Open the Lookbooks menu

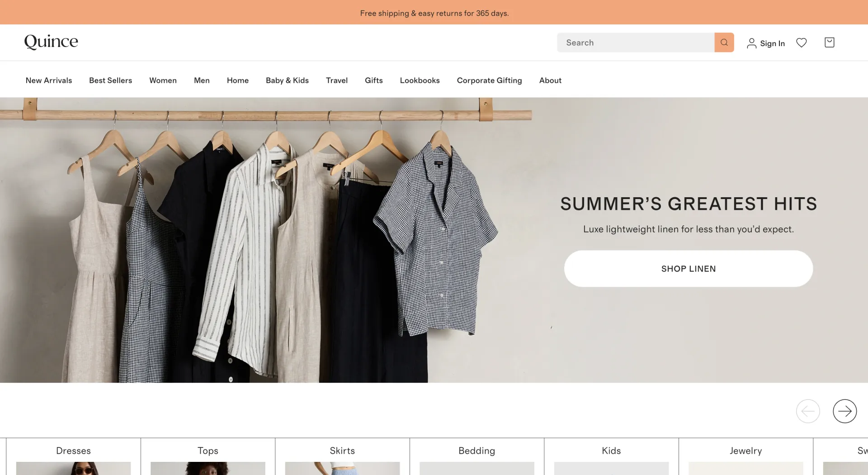pos(420,80)
